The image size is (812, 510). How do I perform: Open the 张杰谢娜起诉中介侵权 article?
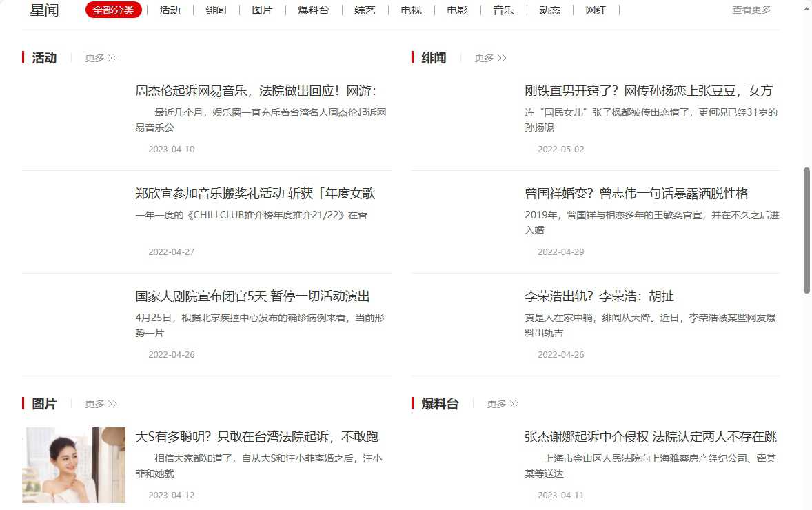(x=650, y=437)
